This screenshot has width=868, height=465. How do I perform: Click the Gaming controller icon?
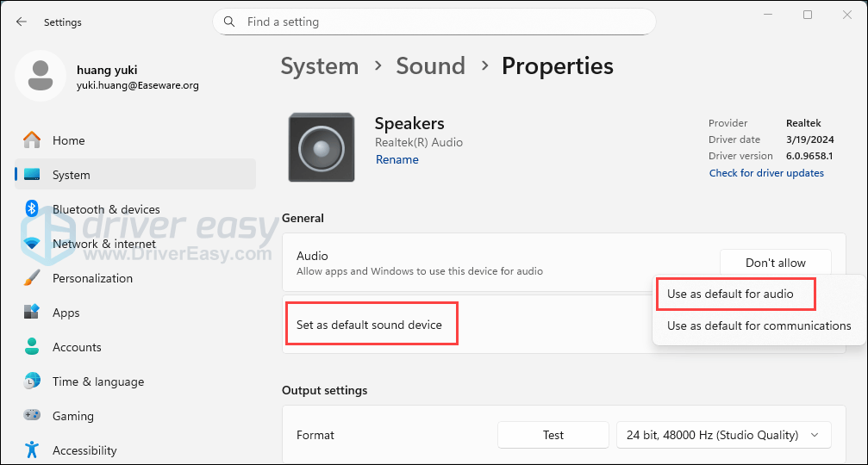tap(32, 416)
